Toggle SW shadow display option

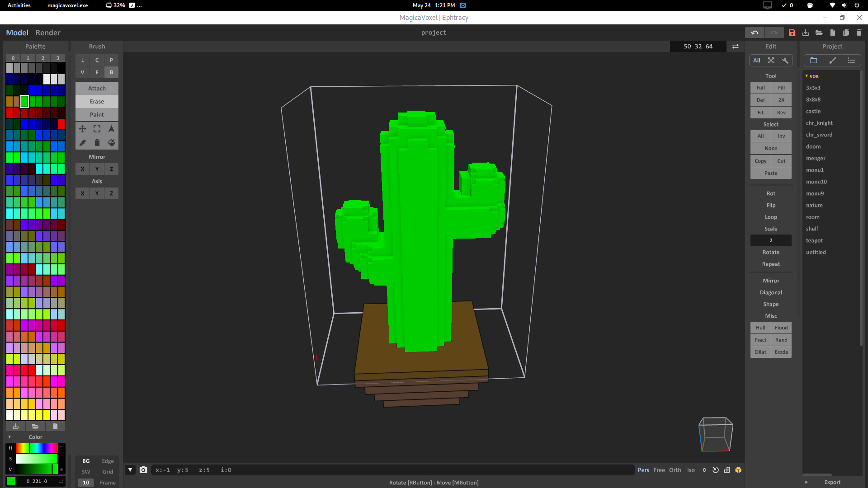[86, 472]
